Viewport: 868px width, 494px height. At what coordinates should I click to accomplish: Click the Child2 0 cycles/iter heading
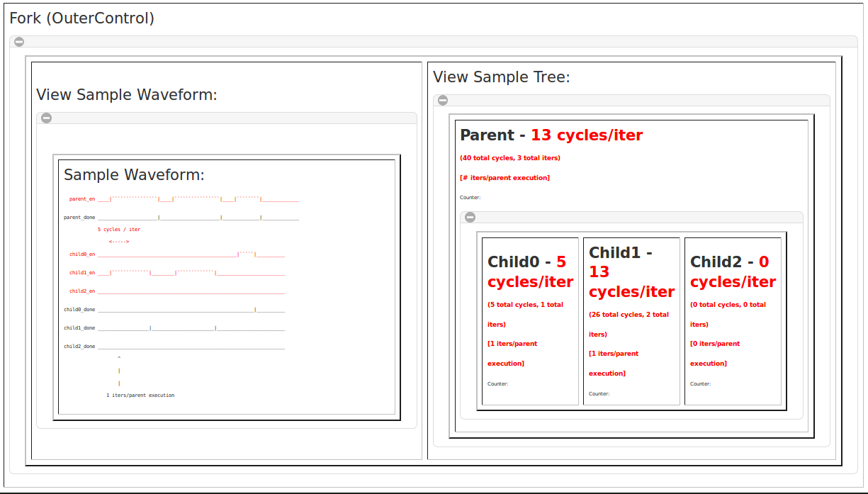point(733,271)
